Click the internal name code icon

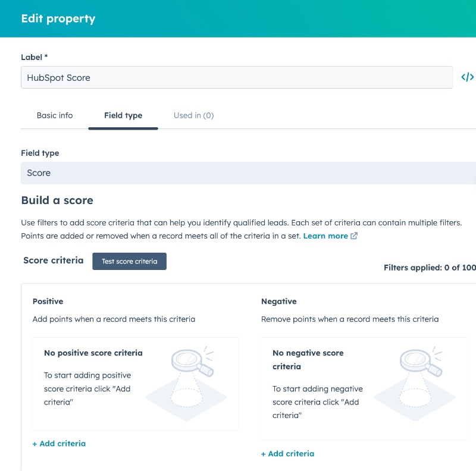point(467,77)
